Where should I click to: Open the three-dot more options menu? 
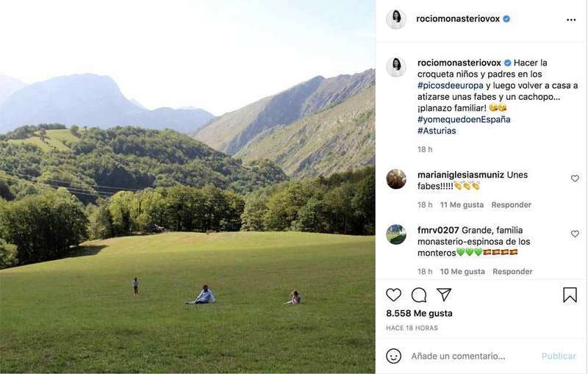tap(570, 19)
